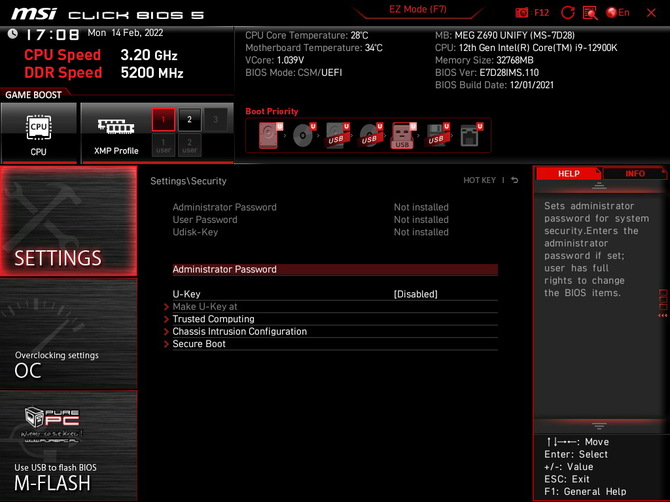
Task: Click the CPU chip Game Boost icon
Action: click(x=38, y=127)
